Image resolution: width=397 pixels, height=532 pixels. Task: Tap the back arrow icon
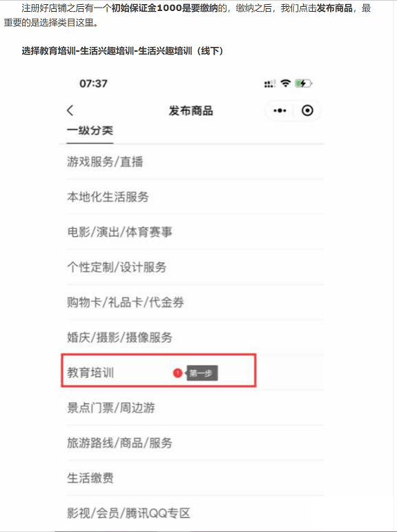[x=70, y=110]
